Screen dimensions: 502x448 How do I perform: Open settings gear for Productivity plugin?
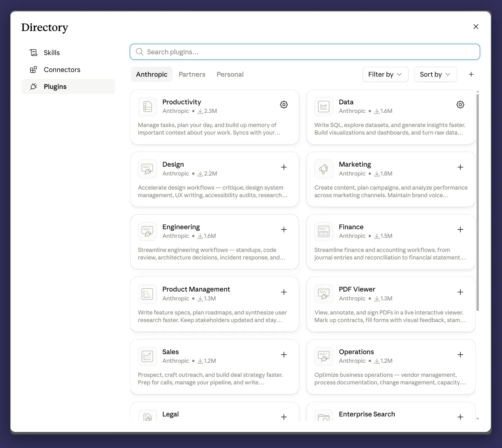click(284, 105)
